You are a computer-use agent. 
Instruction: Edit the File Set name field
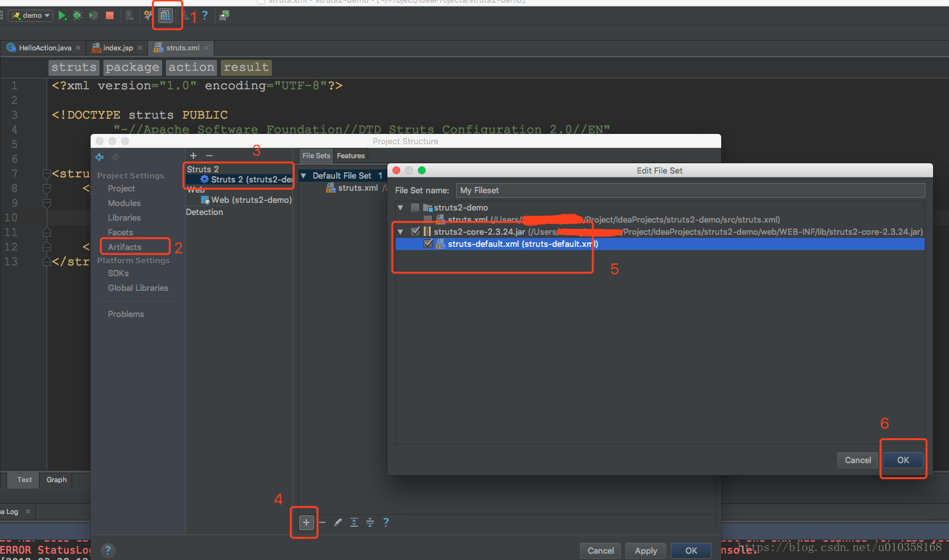click(x=691, y=191)
